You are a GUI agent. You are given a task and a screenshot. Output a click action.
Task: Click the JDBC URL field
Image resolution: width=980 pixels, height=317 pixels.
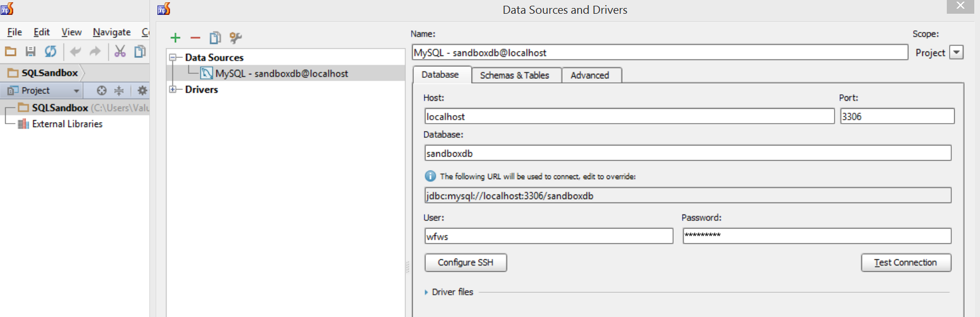[687, 195]
